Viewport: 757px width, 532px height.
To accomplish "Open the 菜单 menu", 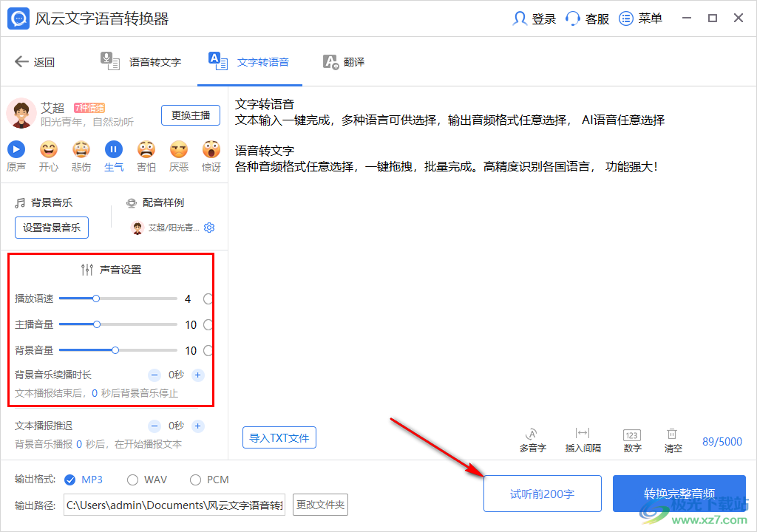I will point(640,18).
